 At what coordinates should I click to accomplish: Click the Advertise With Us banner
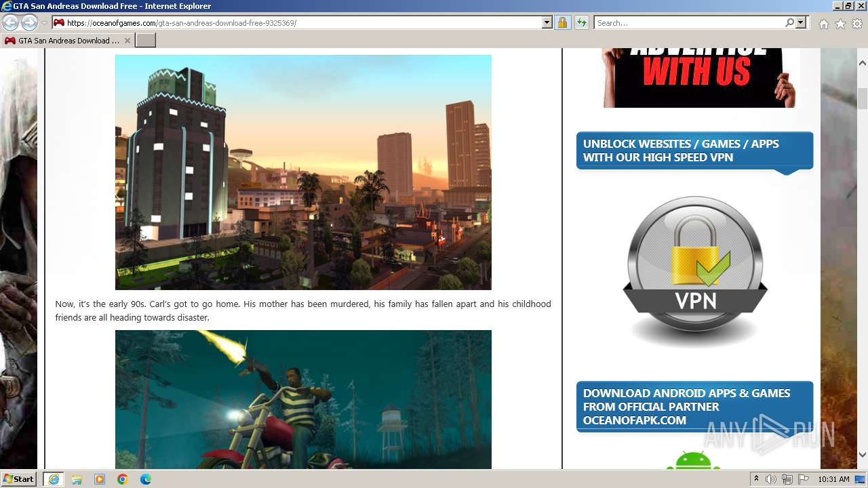click(x=701, y=77)
